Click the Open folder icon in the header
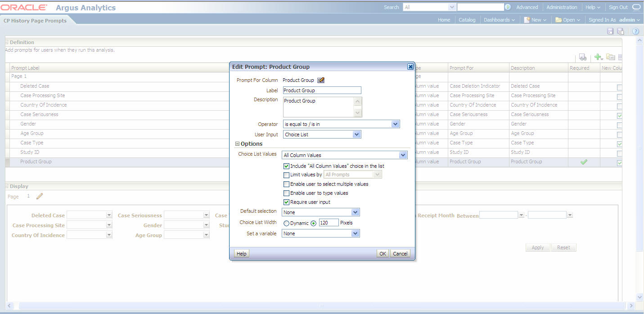 tap(558, 20)
